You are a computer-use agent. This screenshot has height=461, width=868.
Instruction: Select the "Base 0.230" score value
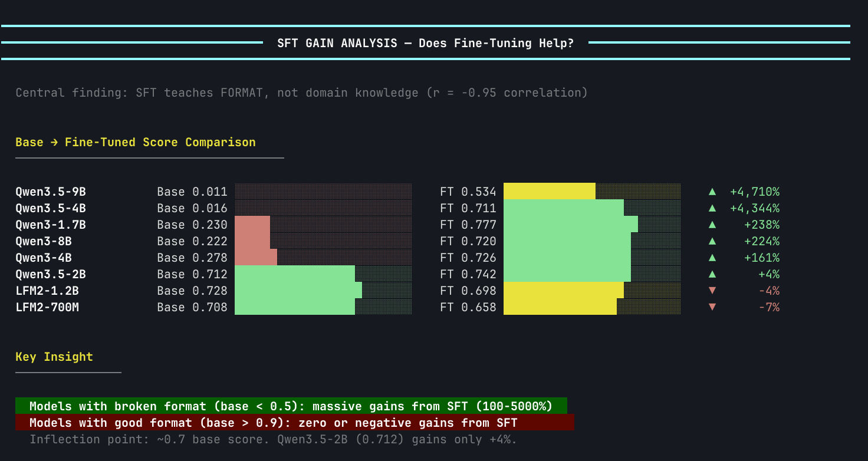click(x=192, y=225)
